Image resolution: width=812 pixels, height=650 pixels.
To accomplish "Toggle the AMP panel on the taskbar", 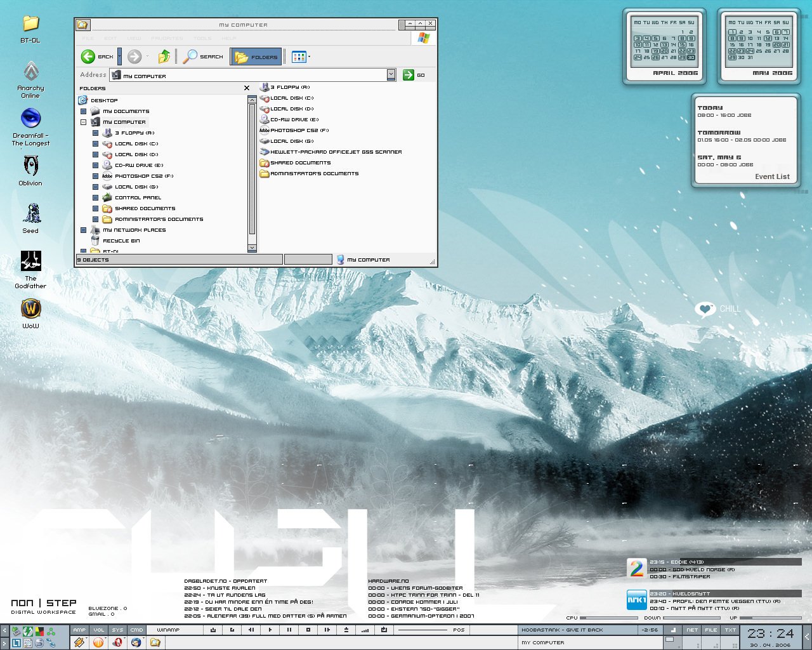I will coord(79,630).
